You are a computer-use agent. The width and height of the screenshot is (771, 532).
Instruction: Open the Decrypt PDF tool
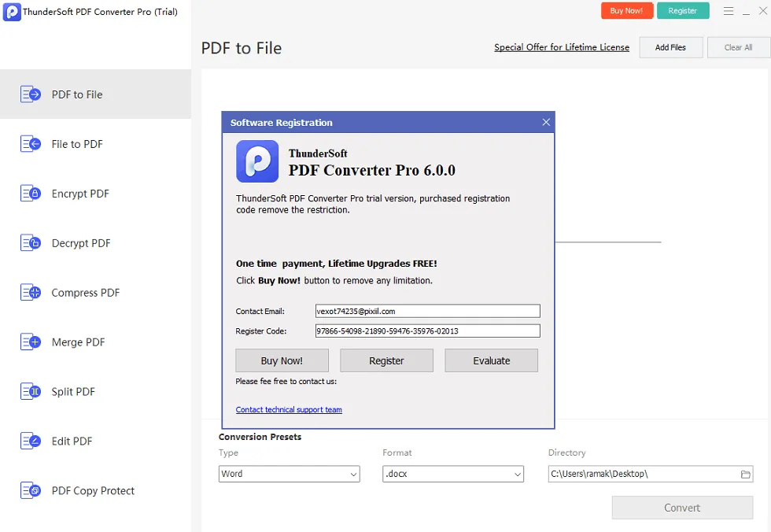click(79, 242)
